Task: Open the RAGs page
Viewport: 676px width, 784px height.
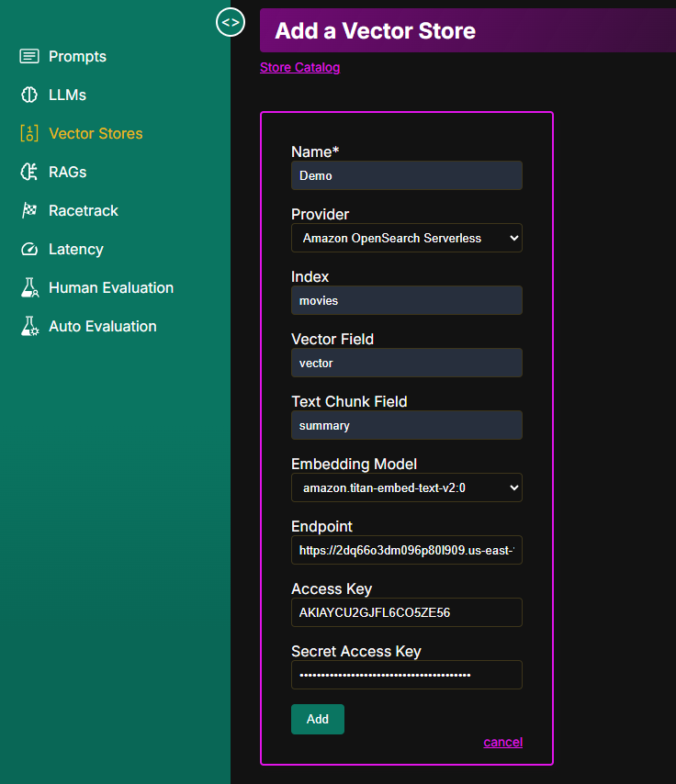Action: [x=68, y=172]
